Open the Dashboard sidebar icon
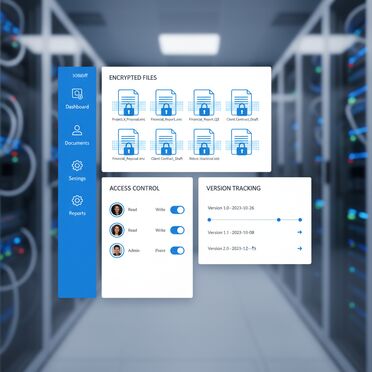Viewport: 372px width, 372px height. (x=77, y=94)
